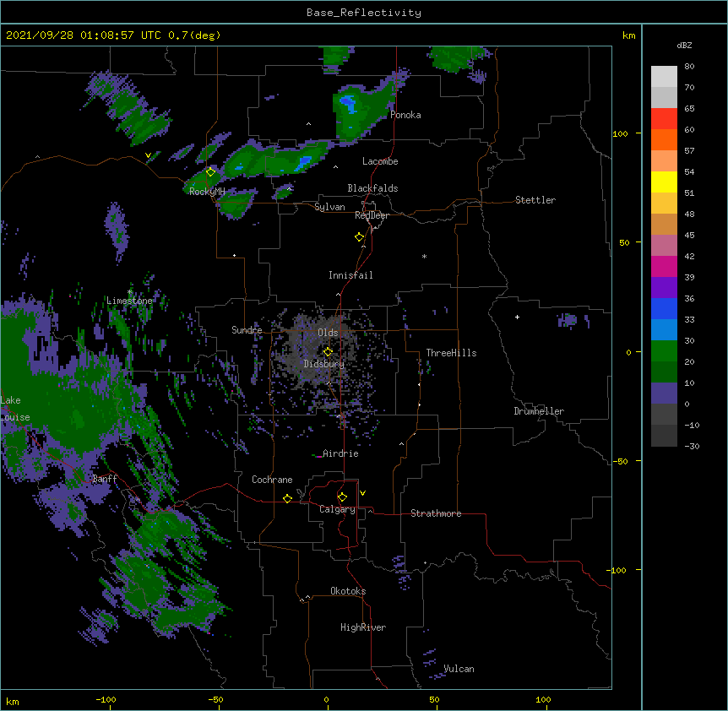Click the 39 dBZ purple legend swatch
Screen dimensions: 728x711
point(664,287)
